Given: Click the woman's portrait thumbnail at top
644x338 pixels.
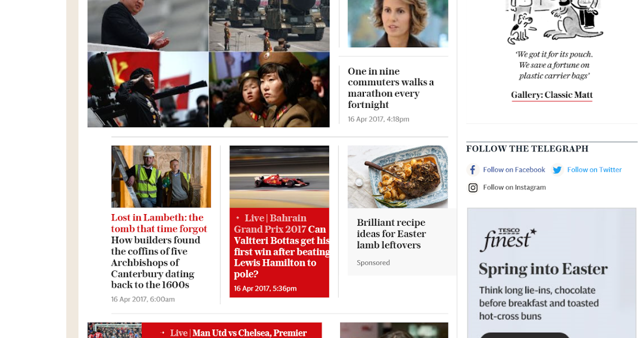Looking at the screenshot, I should [x=398, y=24].
